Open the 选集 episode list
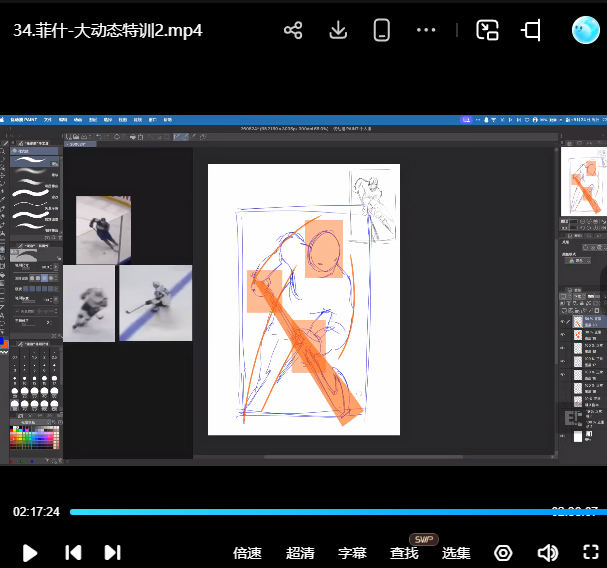 (x=456, y=553)
